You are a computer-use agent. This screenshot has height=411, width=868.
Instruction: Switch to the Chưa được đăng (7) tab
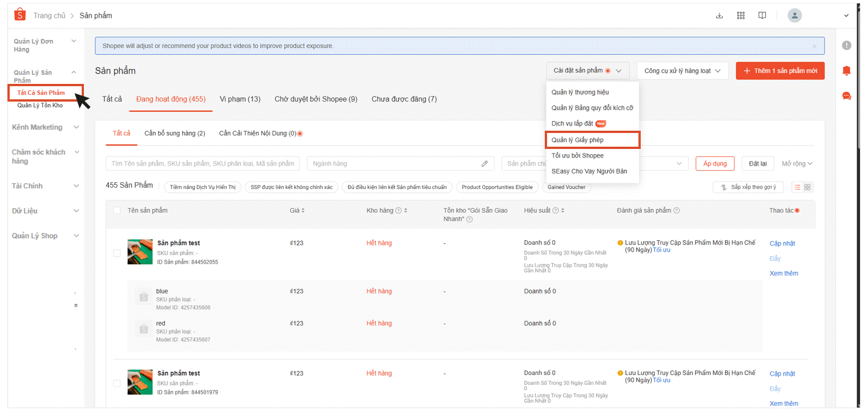[404, 99]
